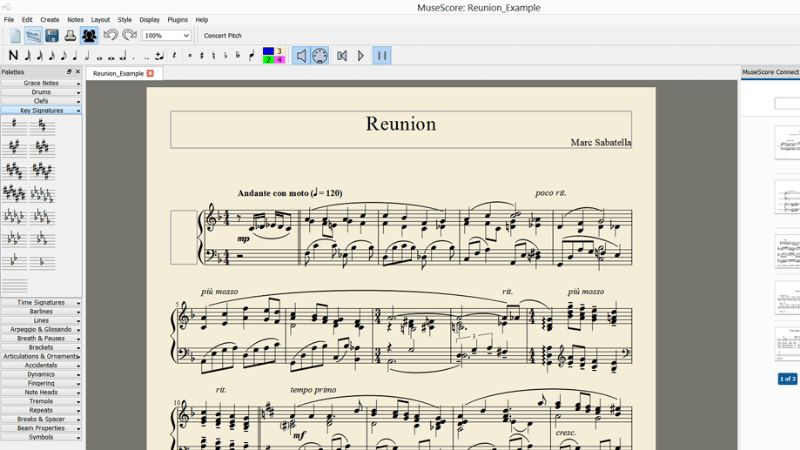
Task: Select the whole note duration
Action: 99,58
